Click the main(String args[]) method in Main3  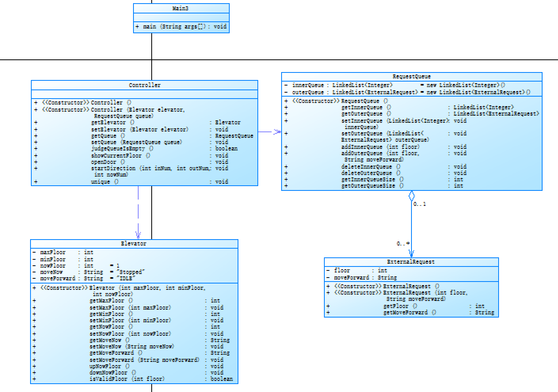[x=181, y=27]
